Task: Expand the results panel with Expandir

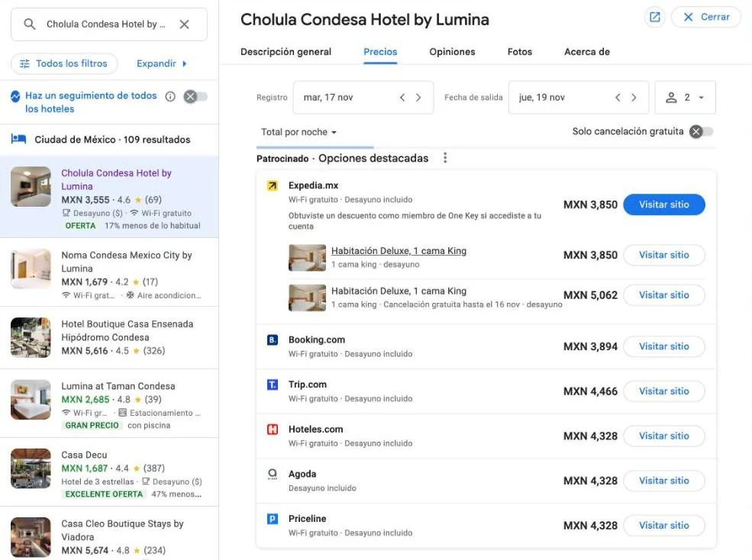Action: [161, 63]
